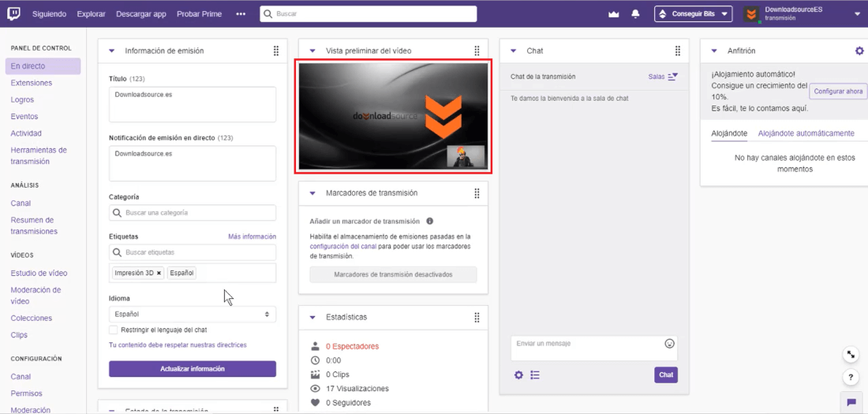Click the Twitch logo icon
Image resolution: width=868 pixels, height=414 pixels.
[x=14, y=14]
